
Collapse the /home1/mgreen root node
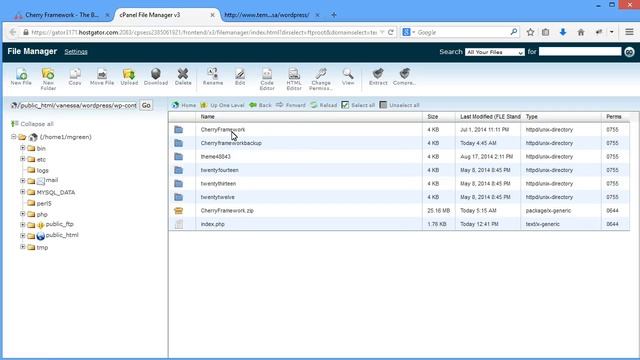click(x=13, y=137)
